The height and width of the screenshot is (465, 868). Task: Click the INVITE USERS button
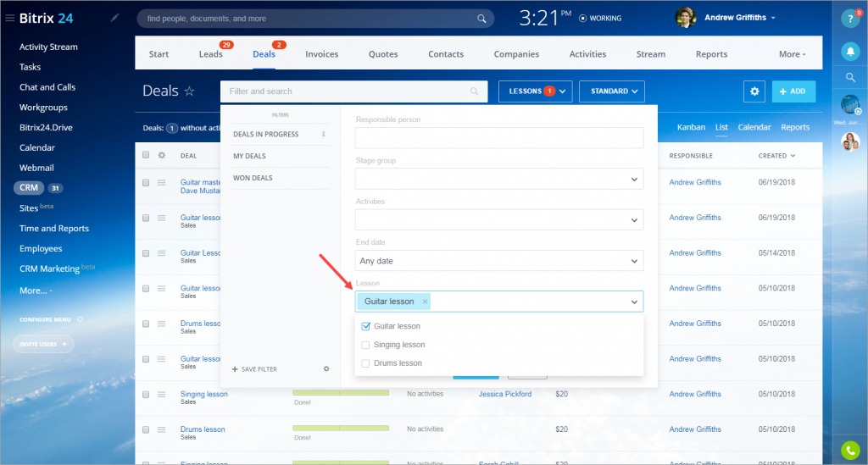[x=43, y=344]
